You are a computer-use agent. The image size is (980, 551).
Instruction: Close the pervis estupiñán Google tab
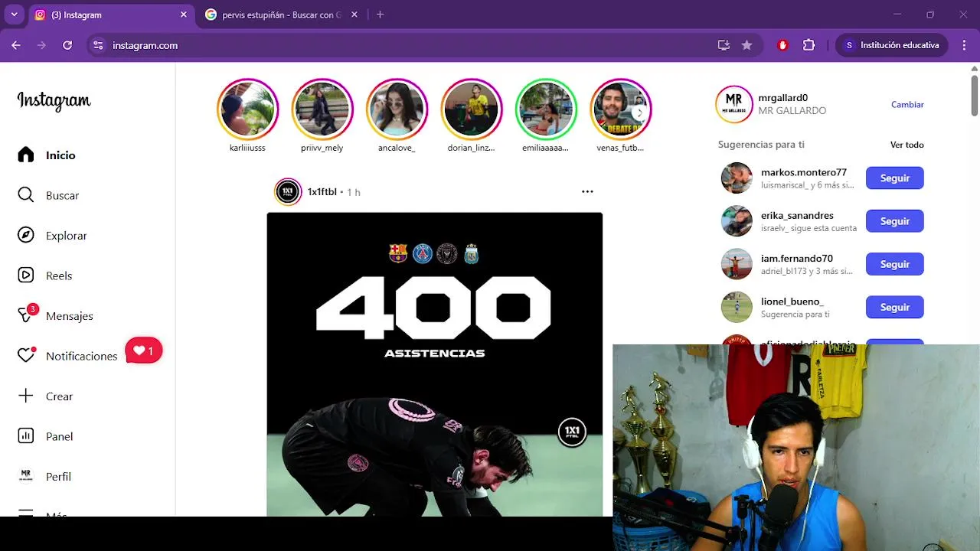(354, 15)
